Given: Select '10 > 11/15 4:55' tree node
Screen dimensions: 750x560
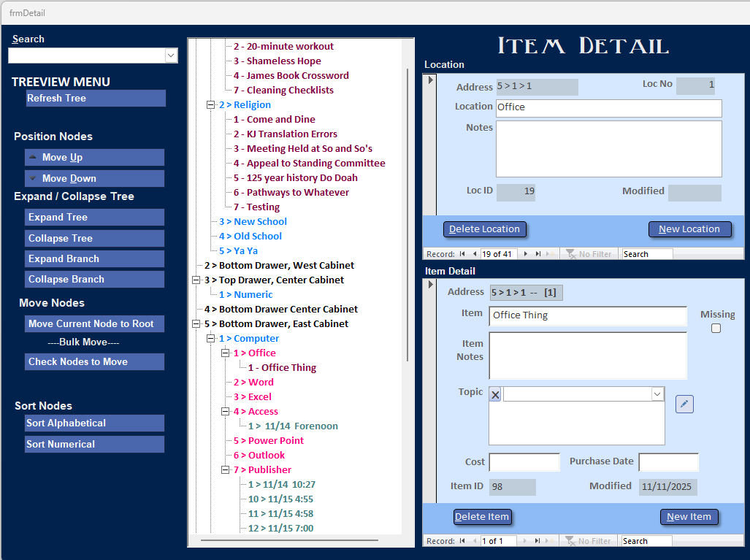Looking at the screenshot, I should point(280,499).
